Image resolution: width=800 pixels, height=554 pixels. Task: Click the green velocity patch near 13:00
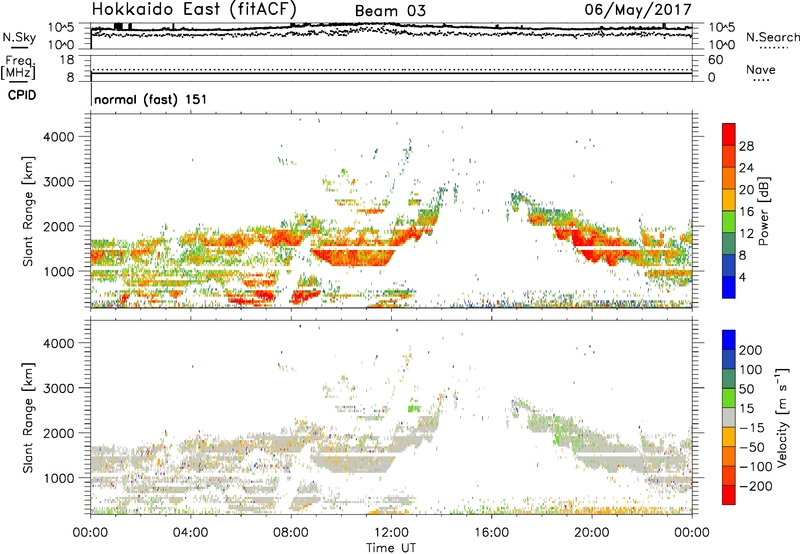(x=414, y=409)
